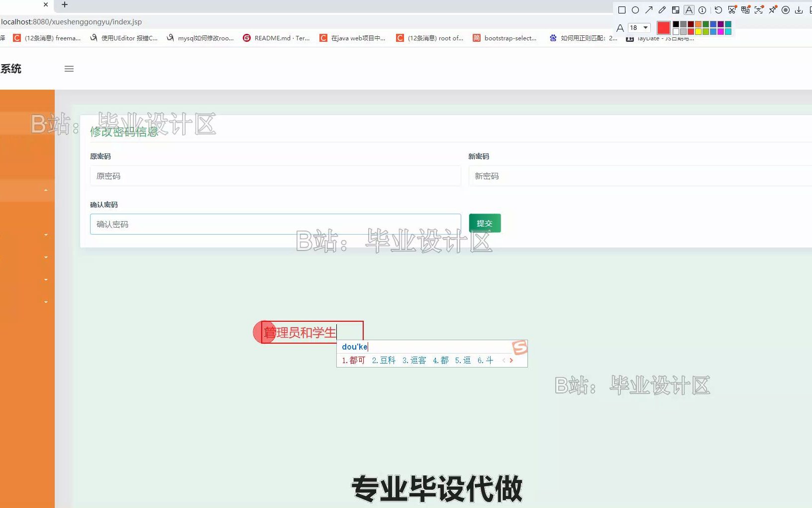This screenshot has height=508, width=812.
Task: Click the Sogou input method logo
Action: pyautogui.click(x=519, y=347)
